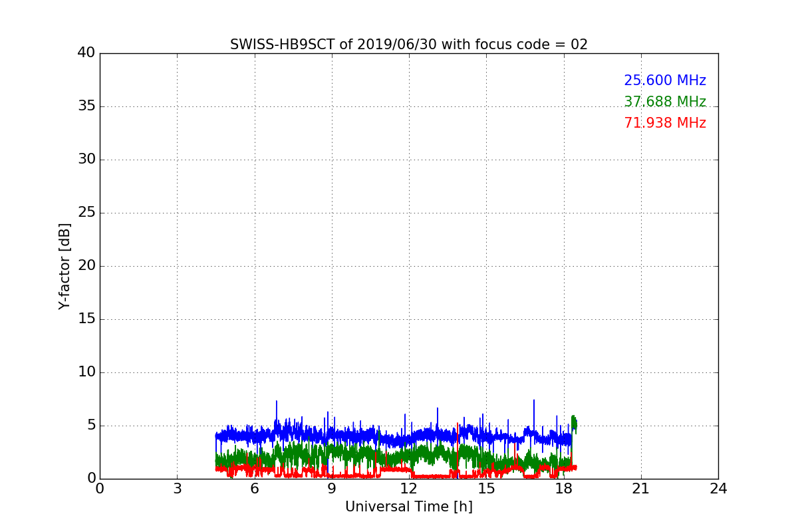The image size is (798, 532).
Task: Click the green trace spike near 18.5 hours
Action: [x=574, y=424]
